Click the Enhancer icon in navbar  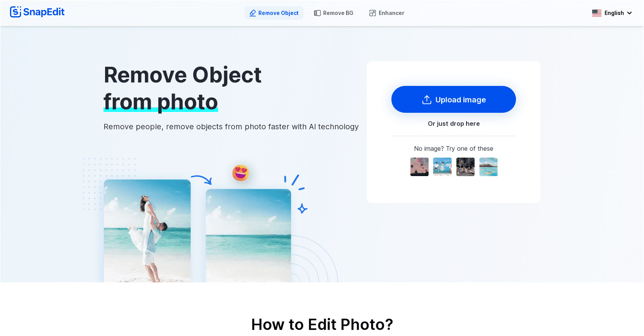[x=372, y=13]
